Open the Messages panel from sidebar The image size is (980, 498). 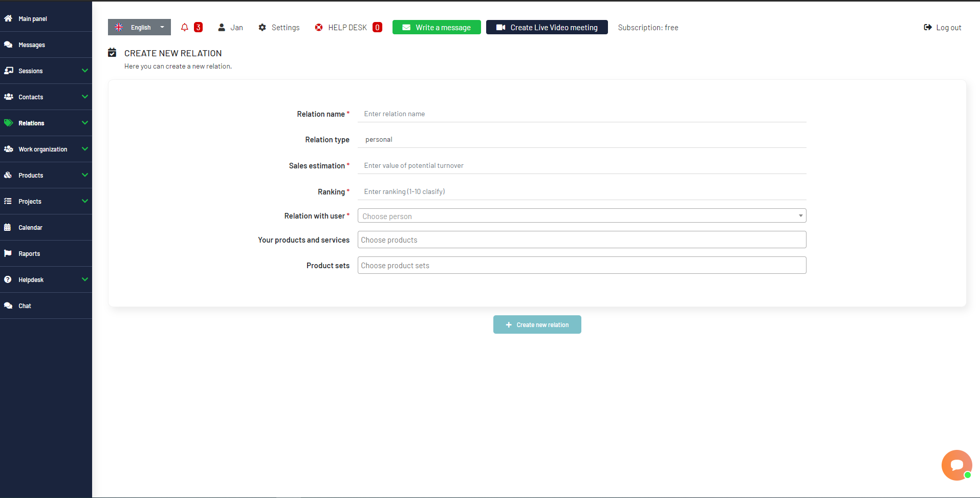(x=31, y=45)
